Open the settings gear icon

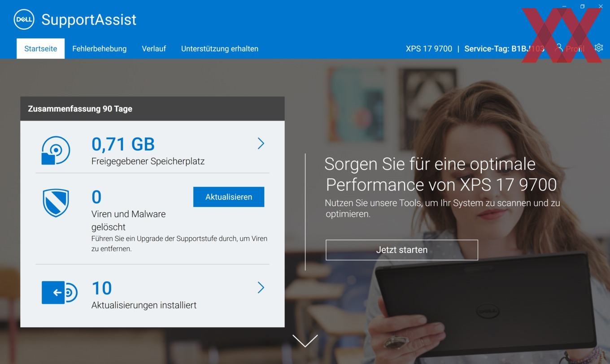coord(599,48)
